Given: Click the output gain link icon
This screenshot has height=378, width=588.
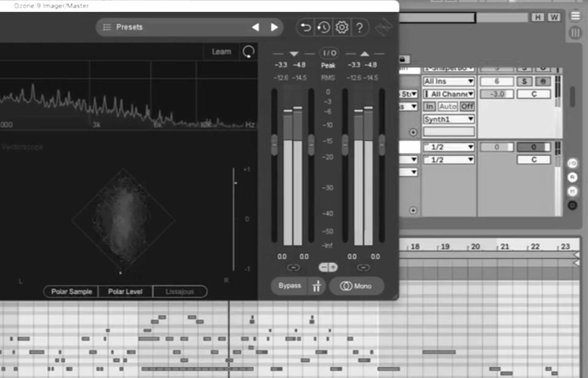Looking at the screenshot, I should point(364,267).
